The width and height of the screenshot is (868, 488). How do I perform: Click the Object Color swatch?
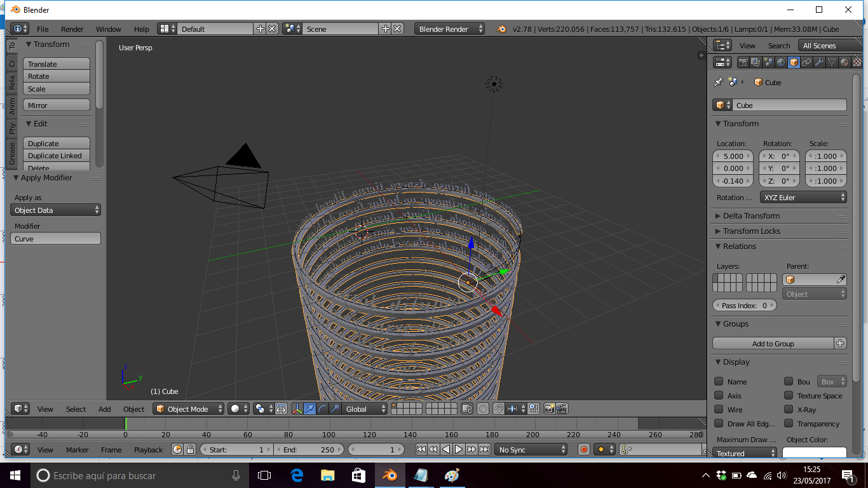814,452
